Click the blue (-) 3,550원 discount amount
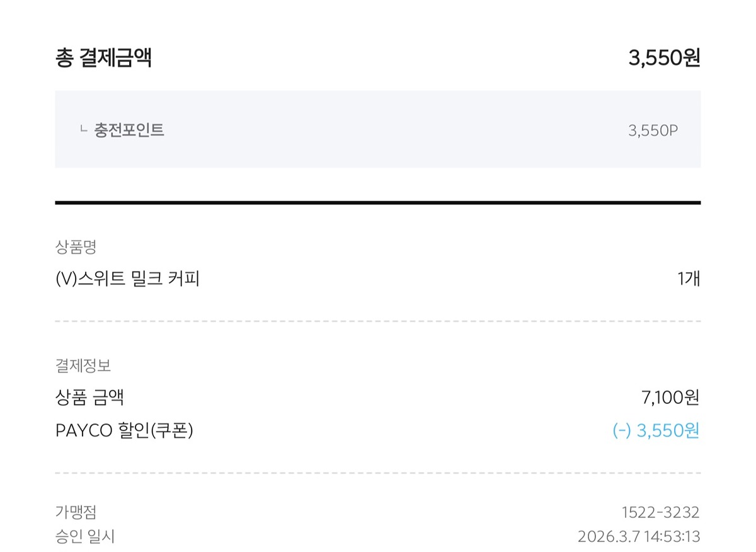Screen dimensions: 756x552 click(656, 430)
